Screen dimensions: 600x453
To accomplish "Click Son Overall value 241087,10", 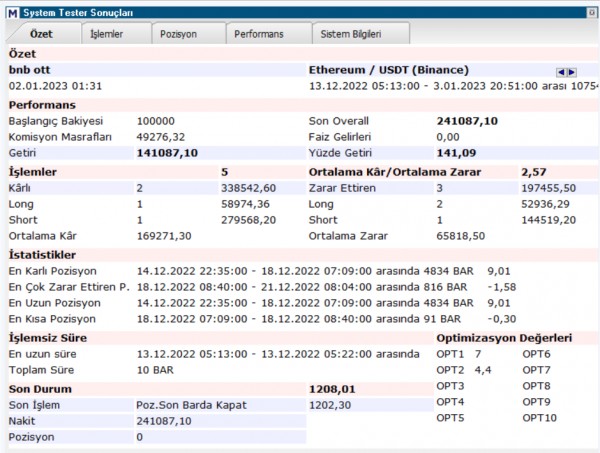I will point(467,121).
